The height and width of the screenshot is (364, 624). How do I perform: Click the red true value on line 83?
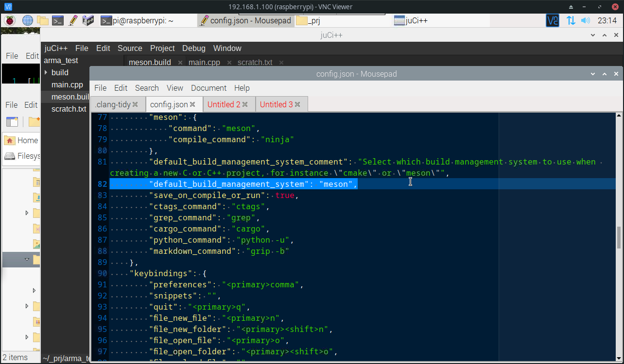click(285, 195)
